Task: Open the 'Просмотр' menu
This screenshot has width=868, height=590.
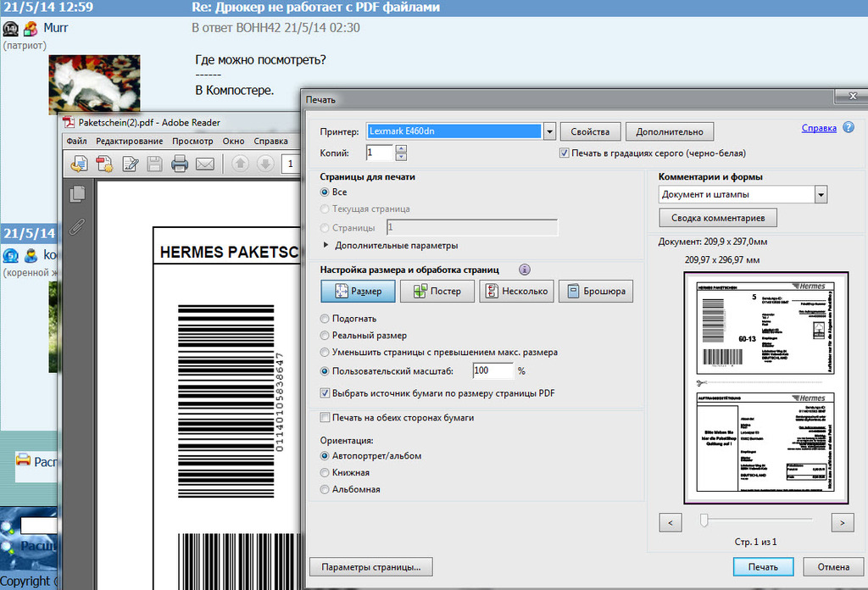Action: tap(192, 141)
